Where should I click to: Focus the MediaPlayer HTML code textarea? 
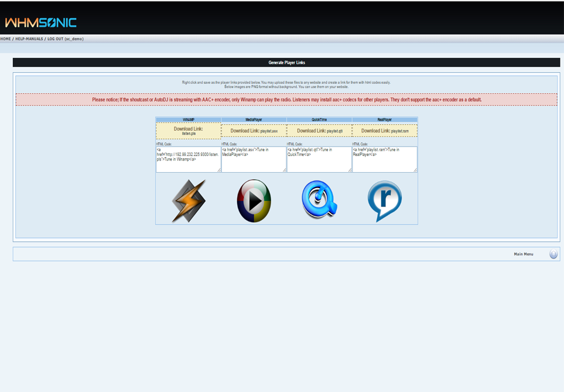254,159
